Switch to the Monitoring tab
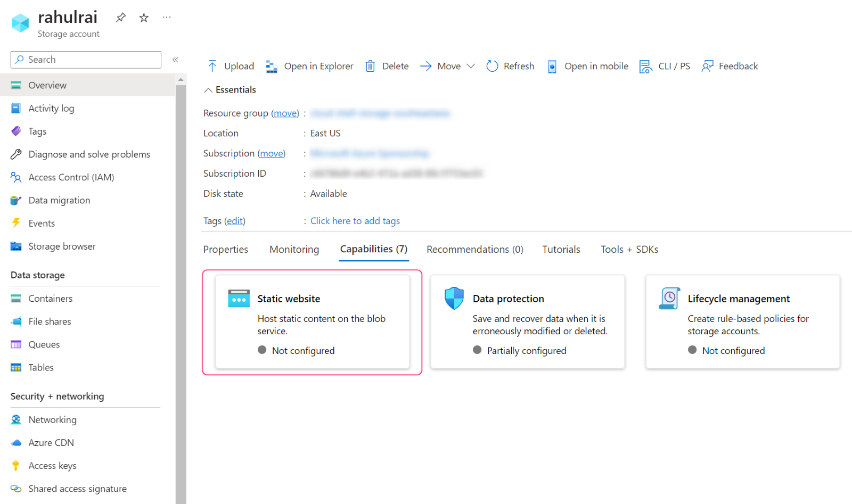This screenshot has width=852, height=504. tap(294, 250)
